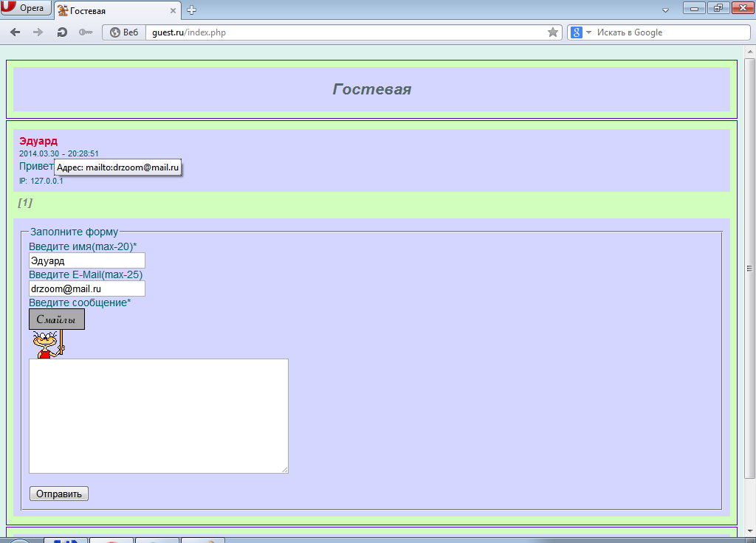Open a new tab with plus icon
The height and width of the screenshot is (543, 756).
[x=191, y=10]
